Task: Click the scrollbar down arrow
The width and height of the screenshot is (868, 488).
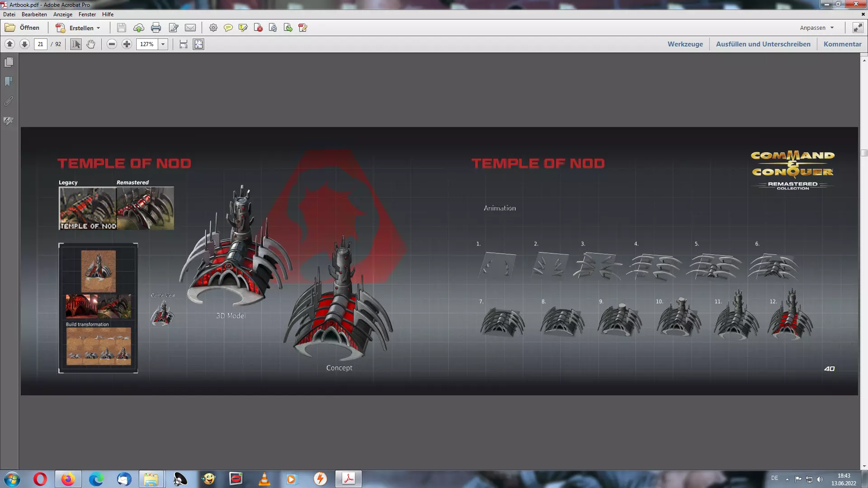Action: click(x=864, y=466)
